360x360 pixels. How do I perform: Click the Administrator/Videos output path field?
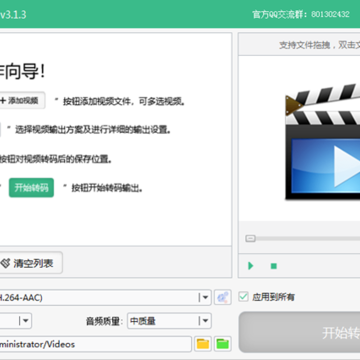click(96, 344)
